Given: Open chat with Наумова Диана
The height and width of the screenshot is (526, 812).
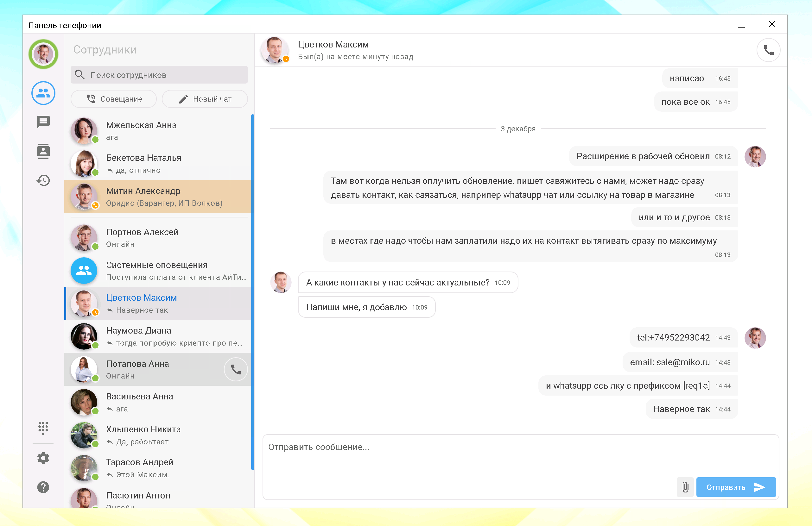Looking at the screenshot, I should tap(158, 336).
